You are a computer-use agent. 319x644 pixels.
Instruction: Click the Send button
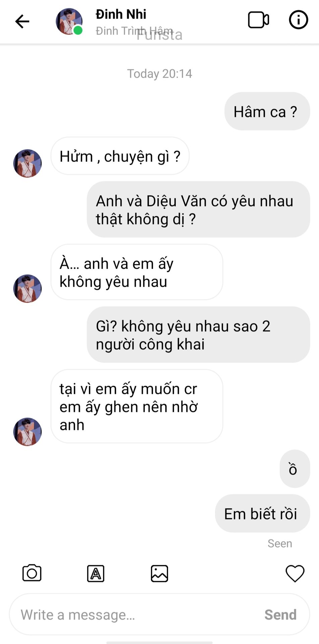[280, 614]
